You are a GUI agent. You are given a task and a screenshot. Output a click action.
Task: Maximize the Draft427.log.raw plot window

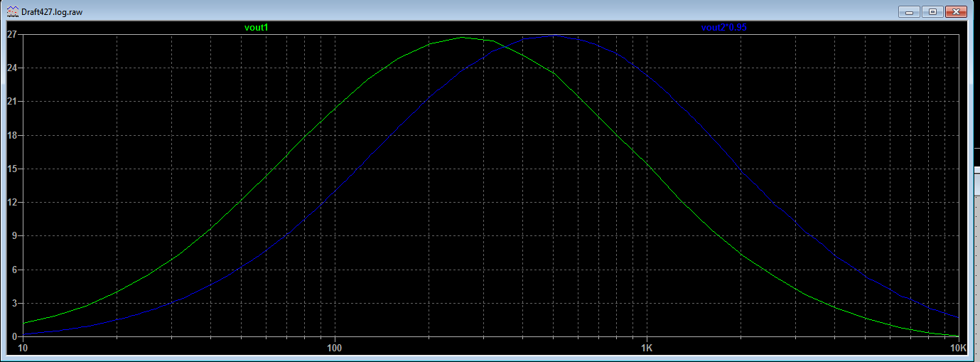pos(933,11)
